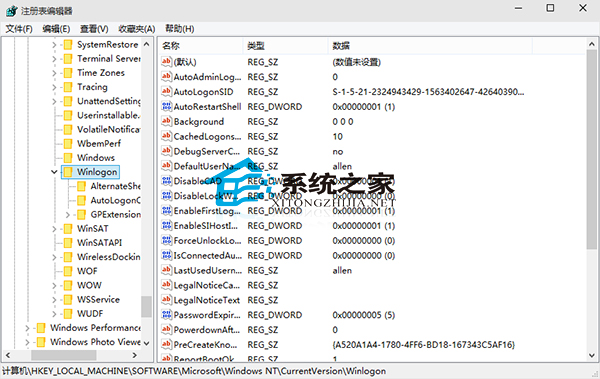Expand the WOW tree node

[54, 286]
